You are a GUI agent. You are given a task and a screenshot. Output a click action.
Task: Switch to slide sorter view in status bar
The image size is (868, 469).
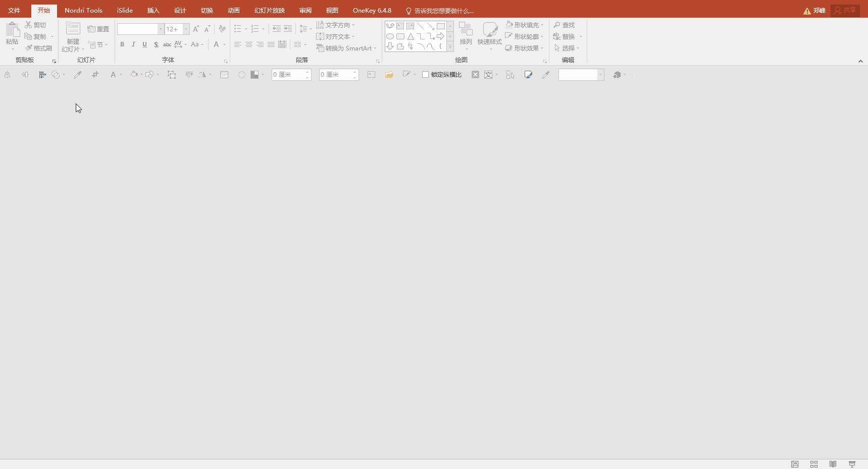click(x=814, y=464)
